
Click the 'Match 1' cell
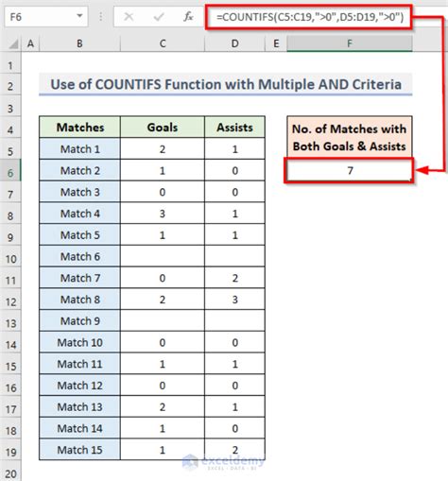(x=79, y=149)
